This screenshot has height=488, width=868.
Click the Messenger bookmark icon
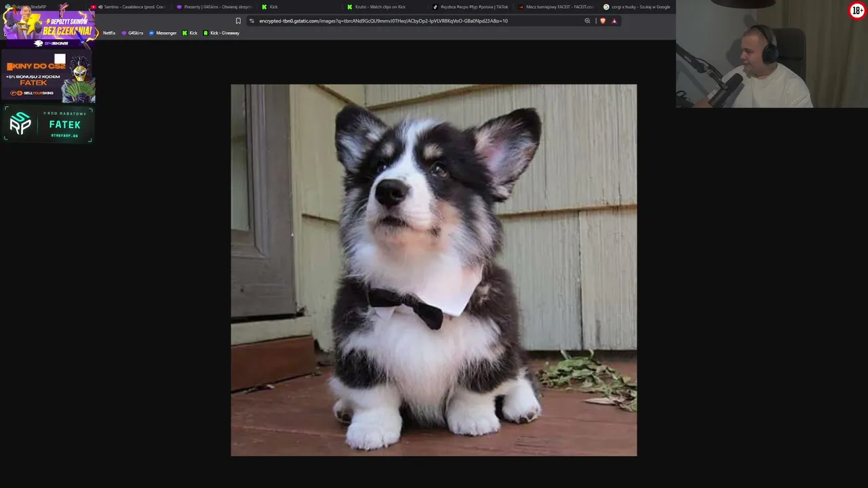151,33
